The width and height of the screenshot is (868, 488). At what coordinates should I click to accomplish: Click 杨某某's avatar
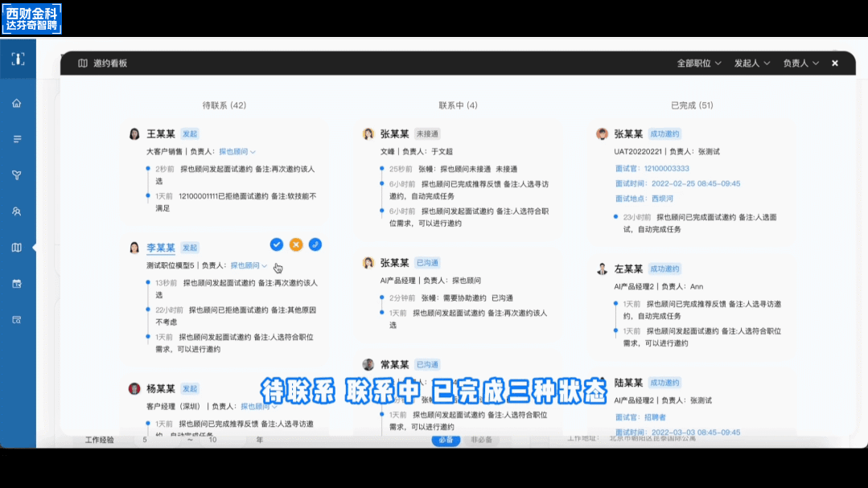pos(134,388)
